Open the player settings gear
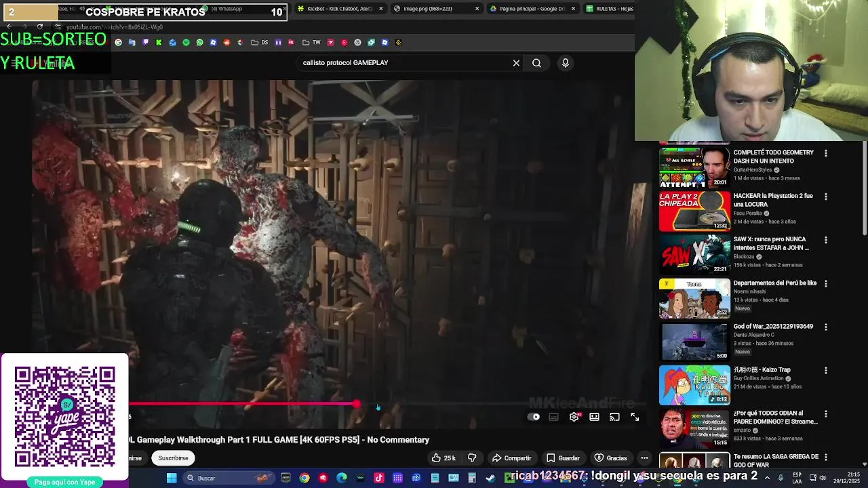This screenshot has height=488, width=868. pyautogui.click(x=574, y=417)
